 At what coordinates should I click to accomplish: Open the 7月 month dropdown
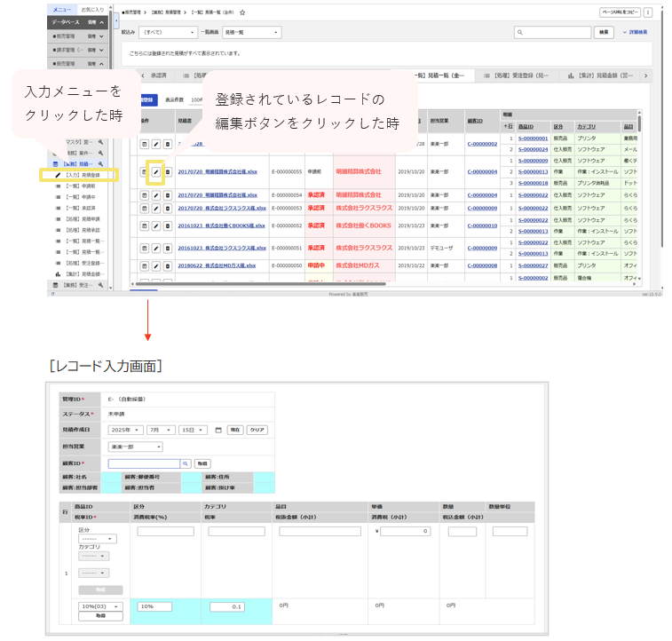[162, 430]
